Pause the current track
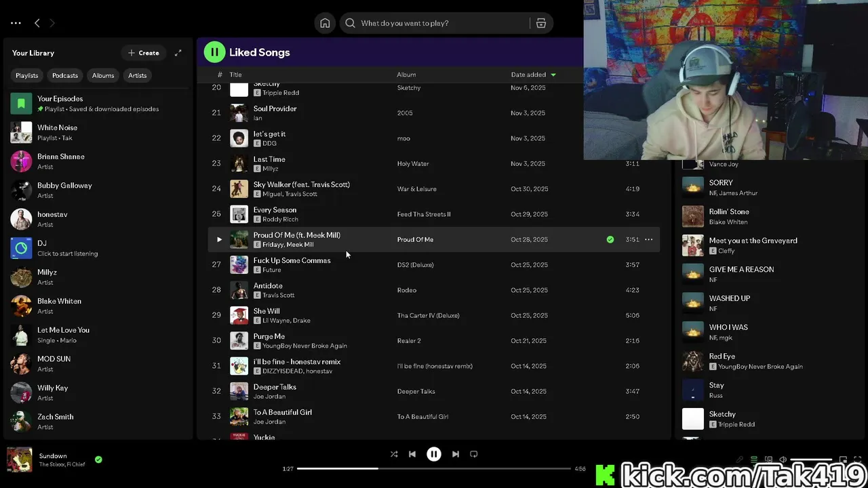Screen dimensions: 868x488 click(x=434, y=454)
